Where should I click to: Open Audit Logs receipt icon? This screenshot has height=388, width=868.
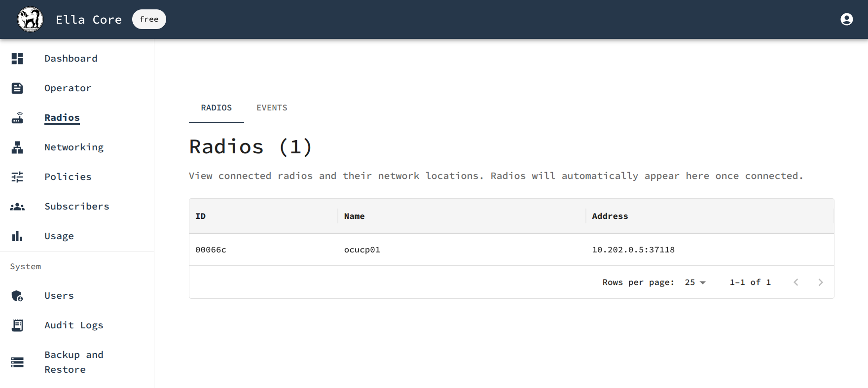tap(17, 325)
